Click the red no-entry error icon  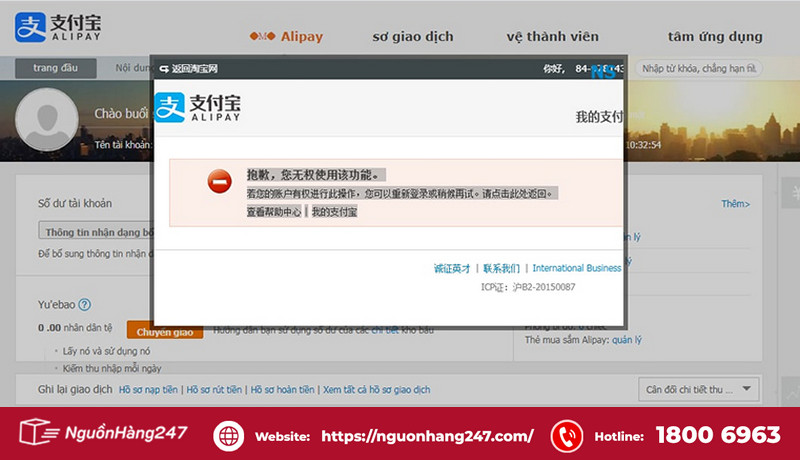coord(219,181)
